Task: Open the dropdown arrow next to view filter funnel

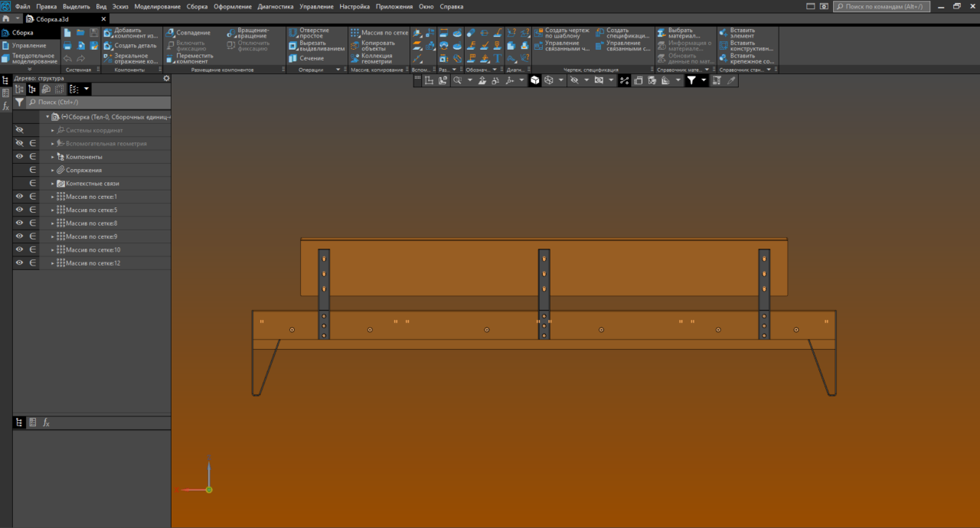Action: coord(704,80)
